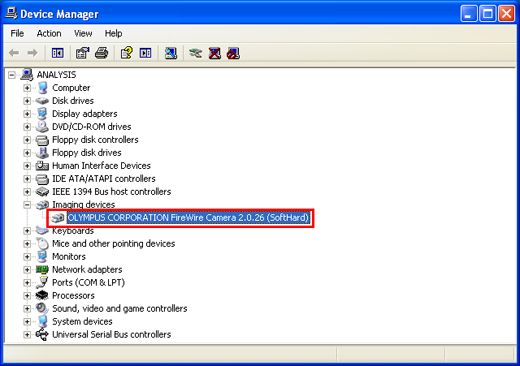Expand the System devices node

(x=27, y=322)
